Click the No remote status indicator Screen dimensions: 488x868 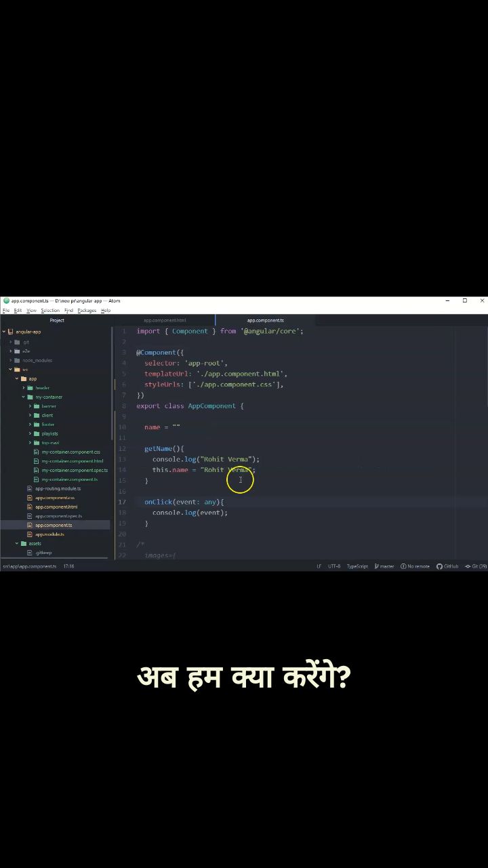point(415,566)
